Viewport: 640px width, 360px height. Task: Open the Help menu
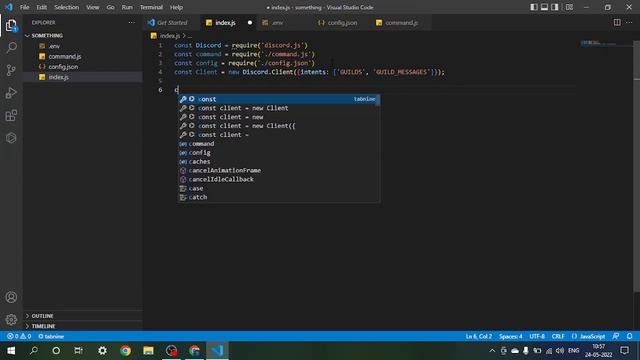176,7
